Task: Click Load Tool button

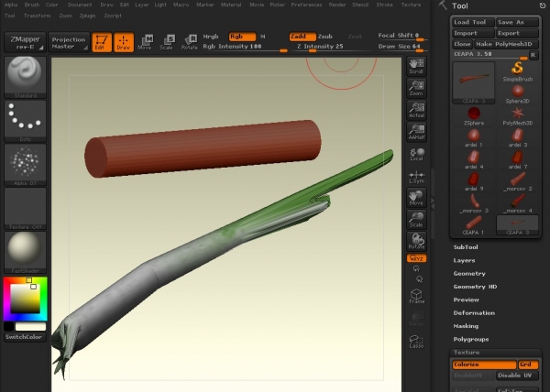Action: click(x=473, y=22)
